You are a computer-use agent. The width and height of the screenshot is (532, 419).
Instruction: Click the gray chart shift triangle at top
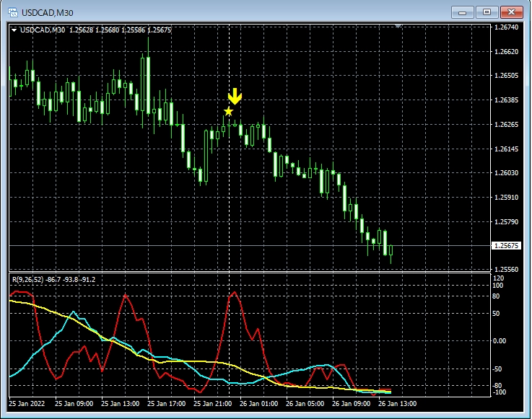397,26
